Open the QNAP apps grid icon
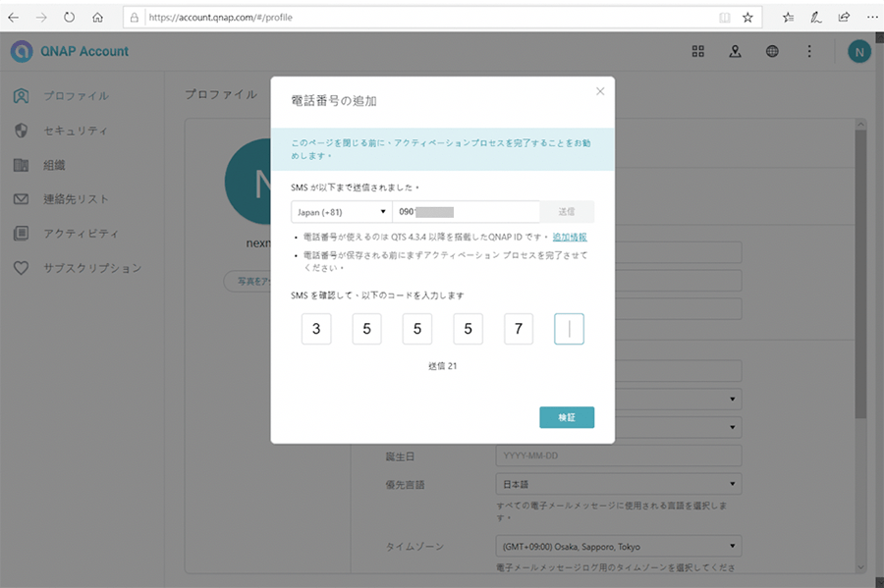The image size is (884, 588). (698, 52)
